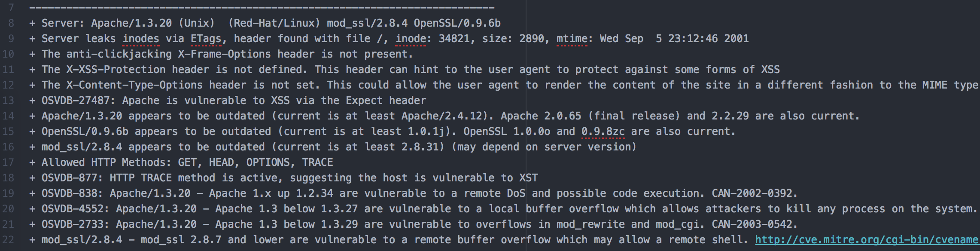Click line number 8 in the gutter
The height and width of the screenshot is (251, 980).
point(11,23)
